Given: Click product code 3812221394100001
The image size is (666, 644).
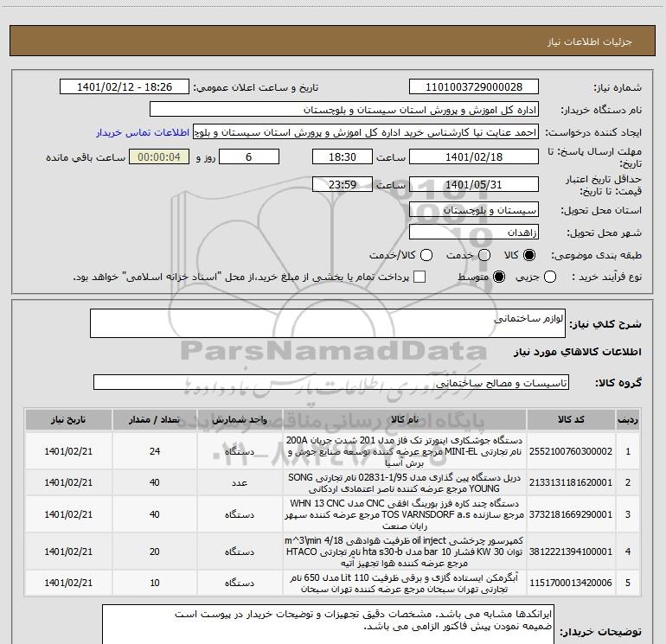Looking at the screenshot, I should click(x=571, y=552).
